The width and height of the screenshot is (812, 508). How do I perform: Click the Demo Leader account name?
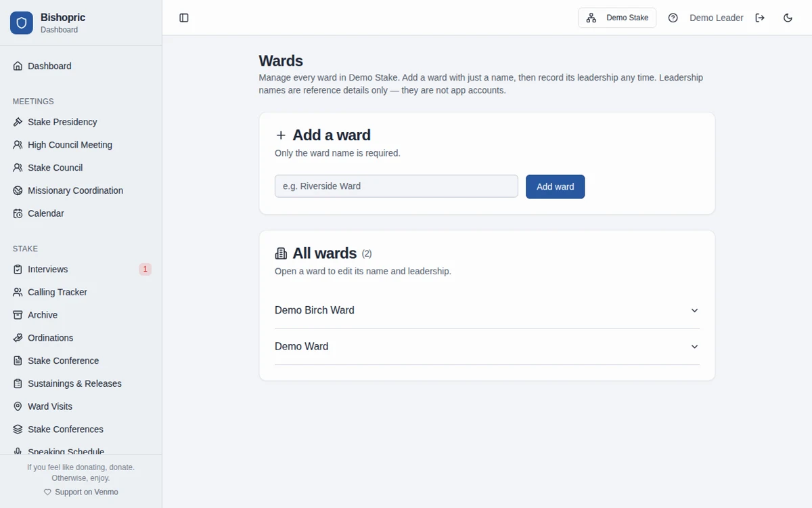pyautogui.click(x=716, y=18)
